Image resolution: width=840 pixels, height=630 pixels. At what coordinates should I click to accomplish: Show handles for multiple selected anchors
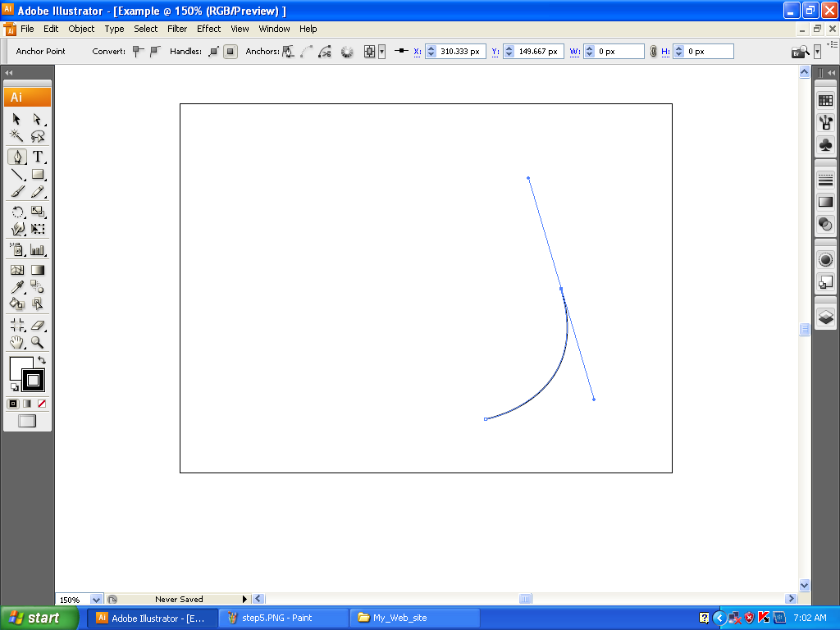(x=214, y=52)
